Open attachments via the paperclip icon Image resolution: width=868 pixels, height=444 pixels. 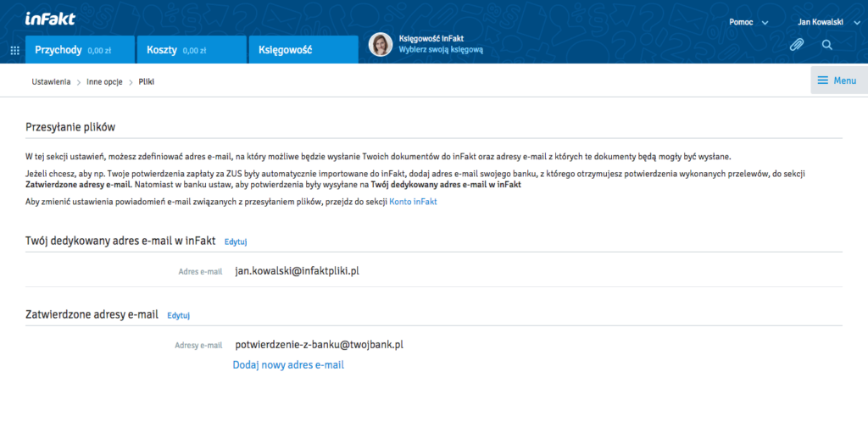click(x=797, y=45)
